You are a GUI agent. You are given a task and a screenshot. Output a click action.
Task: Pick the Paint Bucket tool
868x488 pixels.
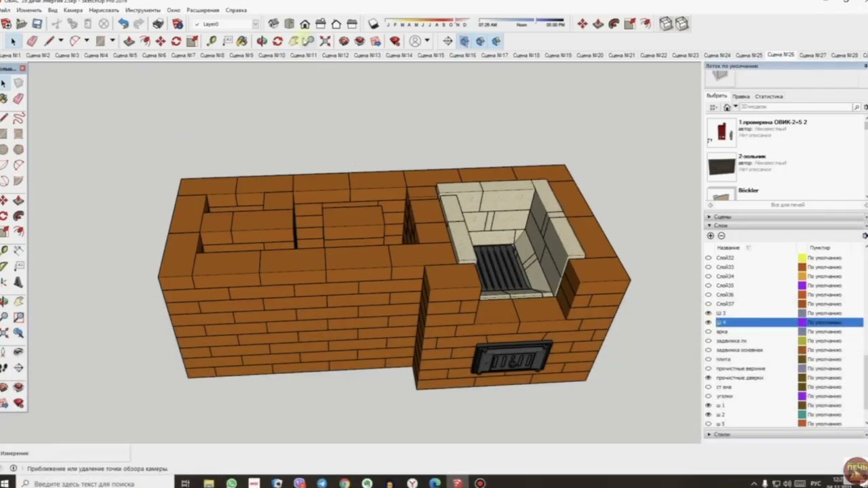click(x=241, y=41)
